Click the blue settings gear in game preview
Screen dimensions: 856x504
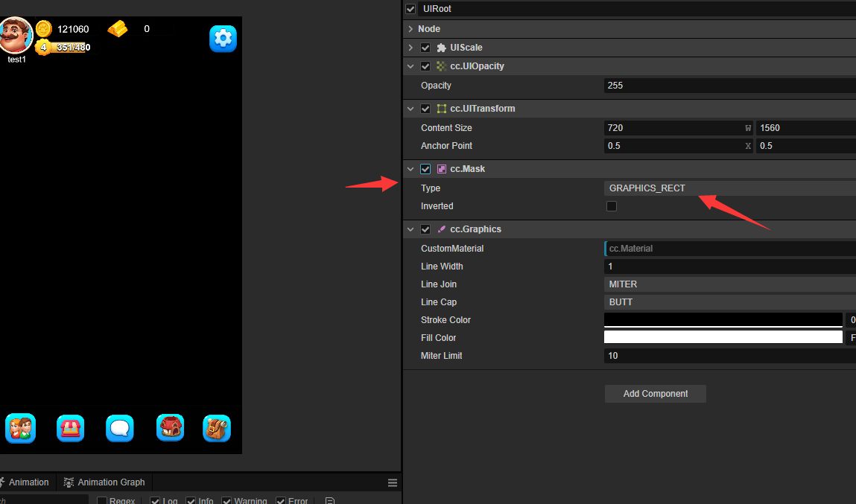(223, 39)
